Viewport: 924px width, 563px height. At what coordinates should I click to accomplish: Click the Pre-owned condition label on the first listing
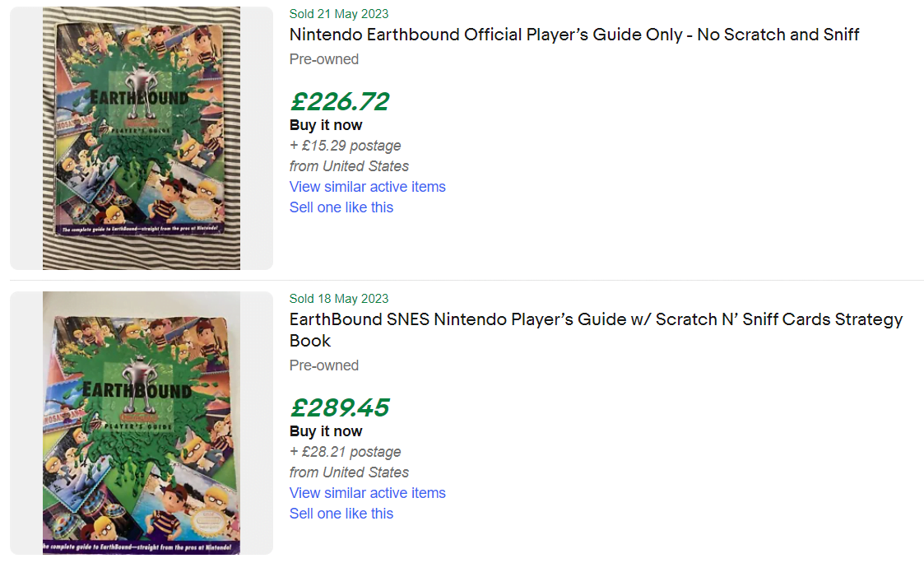[323, 59]
